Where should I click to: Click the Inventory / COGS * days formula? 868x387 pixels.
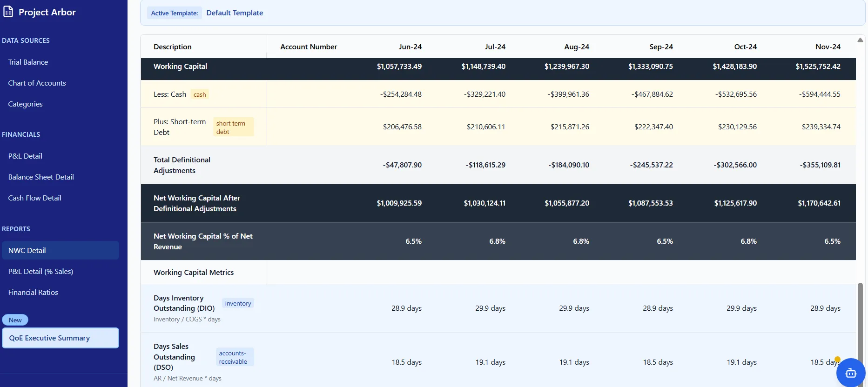pyautogui.click(x=187, y=319)
